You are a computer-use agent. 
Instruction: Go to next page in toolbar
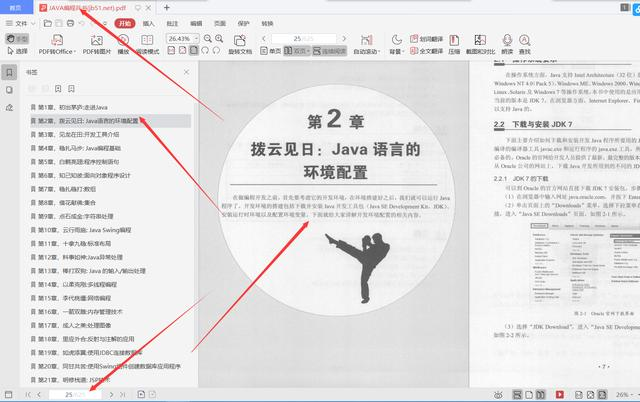[344, 39]
